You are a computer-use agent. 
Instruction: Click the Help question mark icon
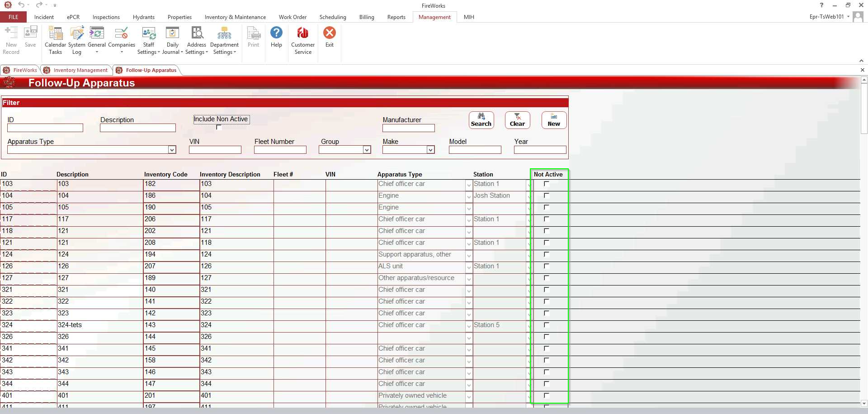276,33
